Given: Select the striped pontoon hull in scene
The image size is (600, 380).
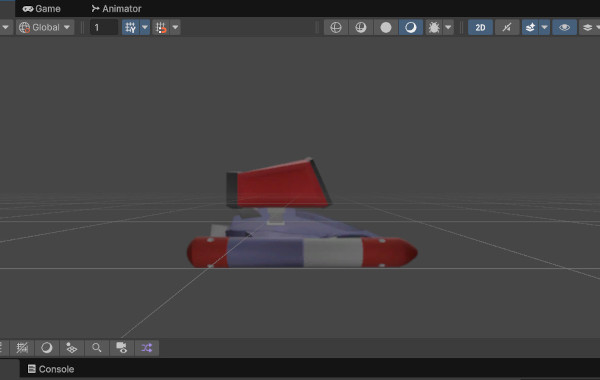Looking at the screenshot, I should (302, 252).
